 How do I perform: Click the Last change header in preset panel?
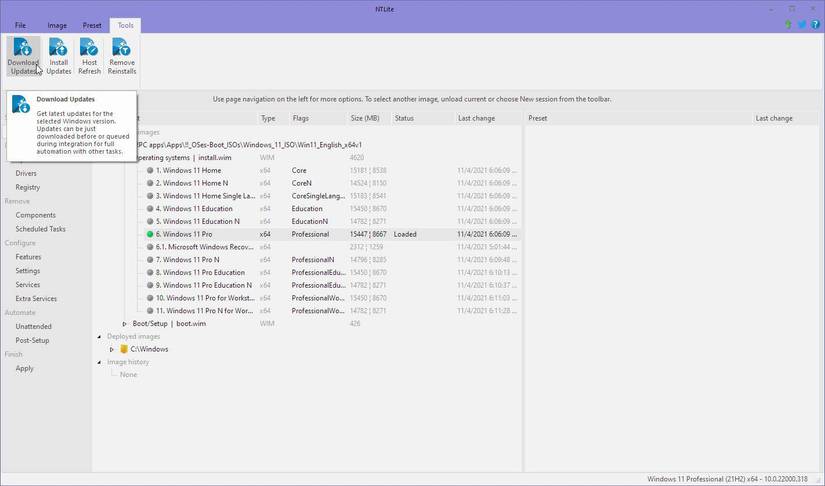pos(785,118)
